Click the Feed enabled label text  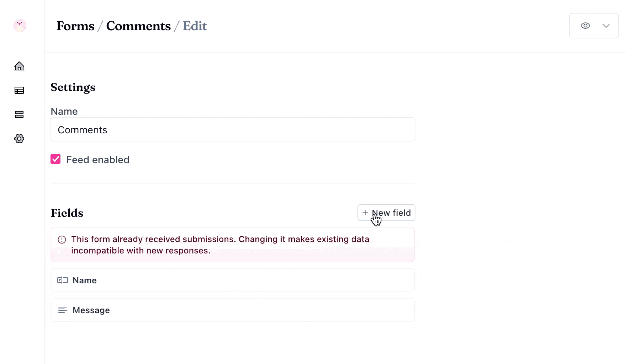coord(98,160)
